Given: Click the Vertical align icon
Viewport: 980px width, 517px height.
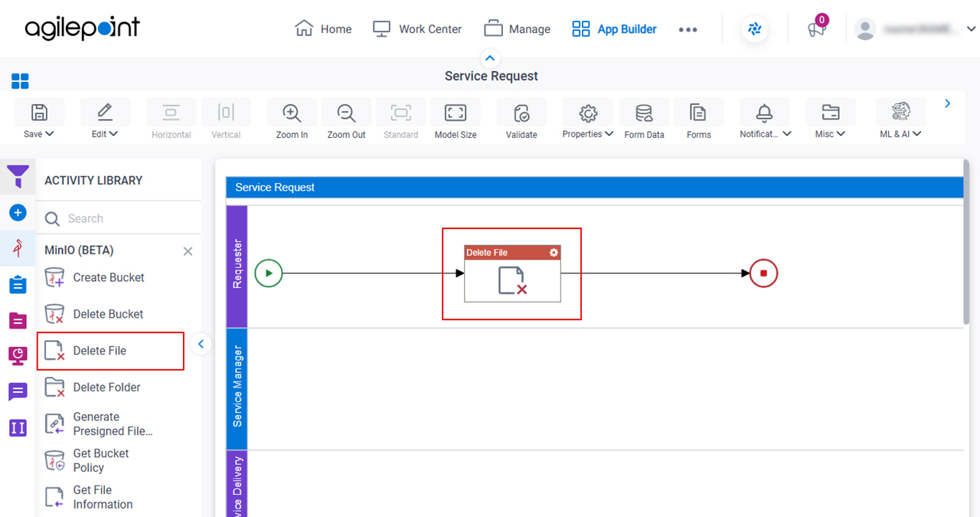Looking at the screenshot, I should click(226, 113).
